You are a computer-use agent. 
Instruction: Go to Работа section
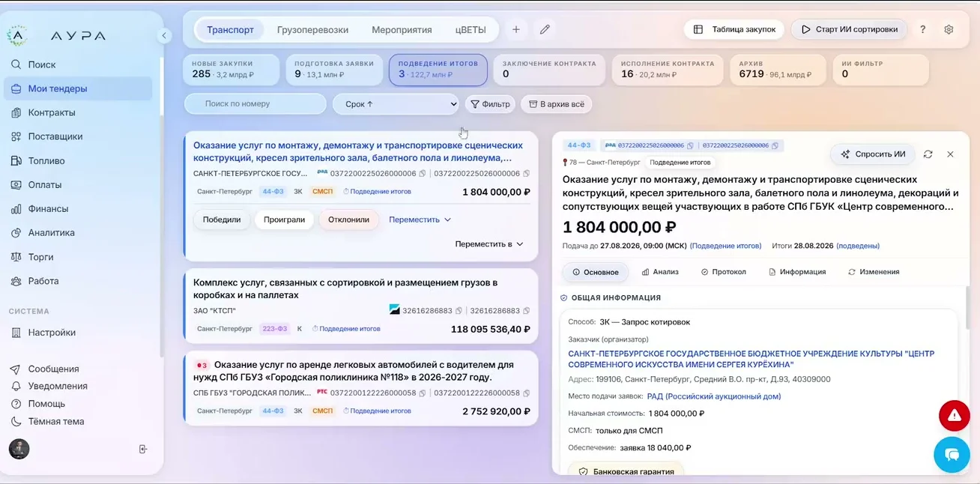click(79, 281)
